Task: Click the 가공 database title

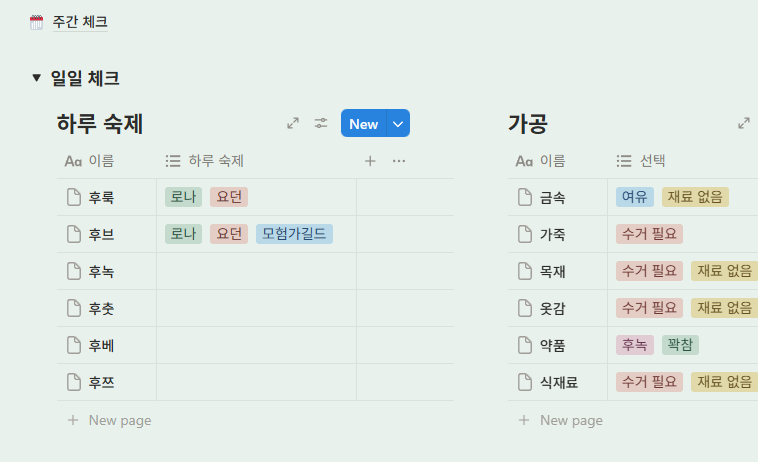Action: point(527,124)
